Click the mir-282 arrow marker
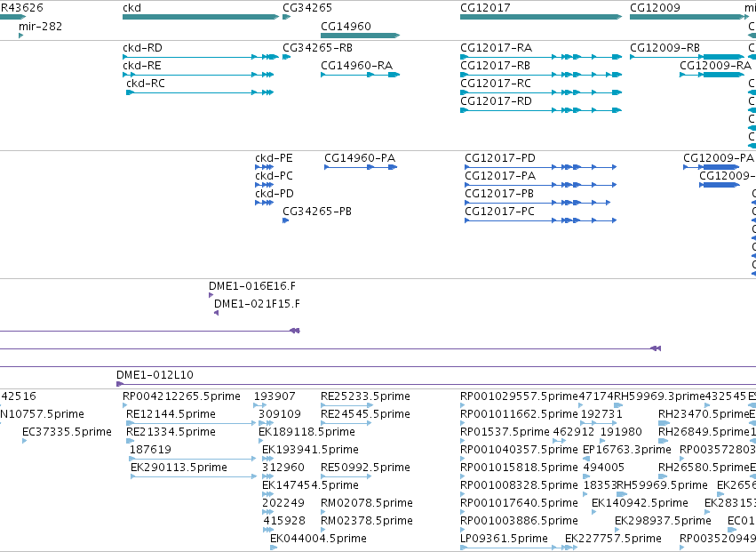This screenshot has width=756, height=552. point(20,36)
